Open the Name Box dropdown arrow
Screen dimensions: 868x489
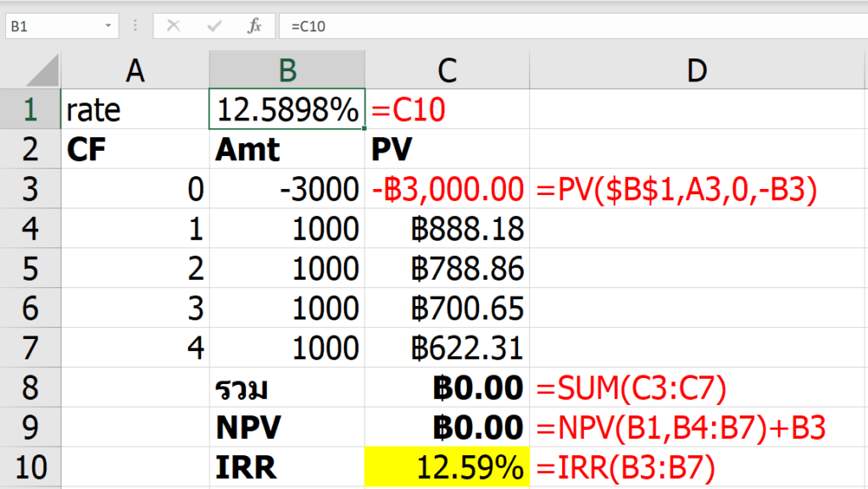108,25
